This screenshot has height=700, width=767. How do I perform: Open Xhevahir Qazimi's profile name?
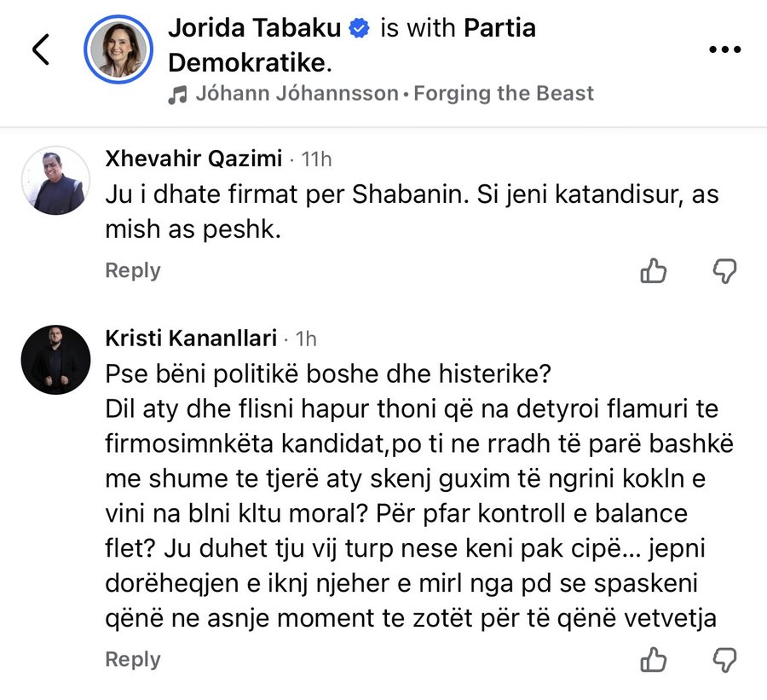pyautogui.click(x=194, y=159)
